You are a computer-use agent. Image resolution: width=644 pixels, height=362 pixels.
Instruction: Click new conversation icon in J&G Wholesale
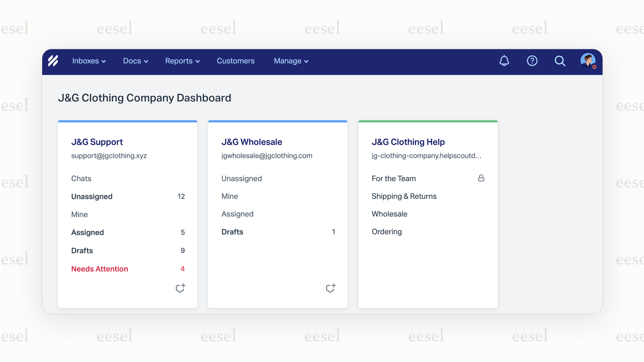tap(330, 288)
